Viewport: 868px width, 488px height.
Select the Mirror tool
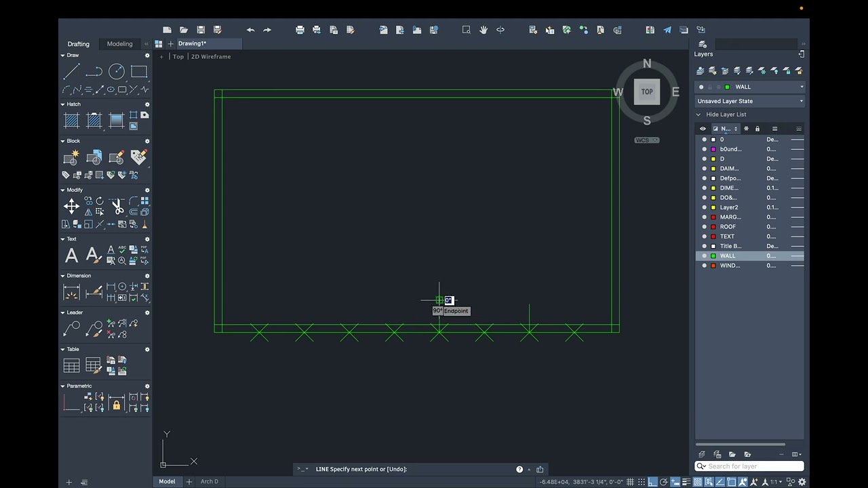88,212
